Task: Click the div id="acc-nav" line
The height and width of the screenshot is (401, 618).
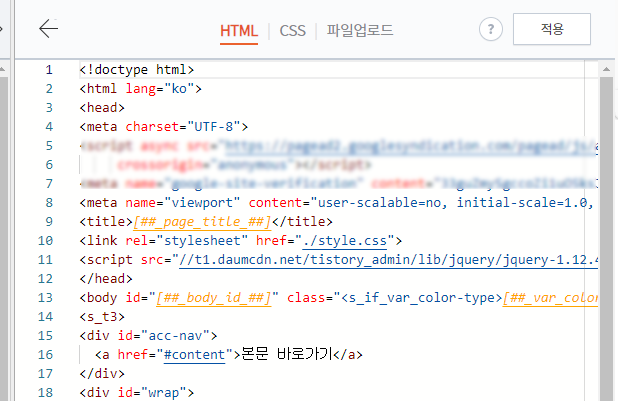Action: (148, 336)
